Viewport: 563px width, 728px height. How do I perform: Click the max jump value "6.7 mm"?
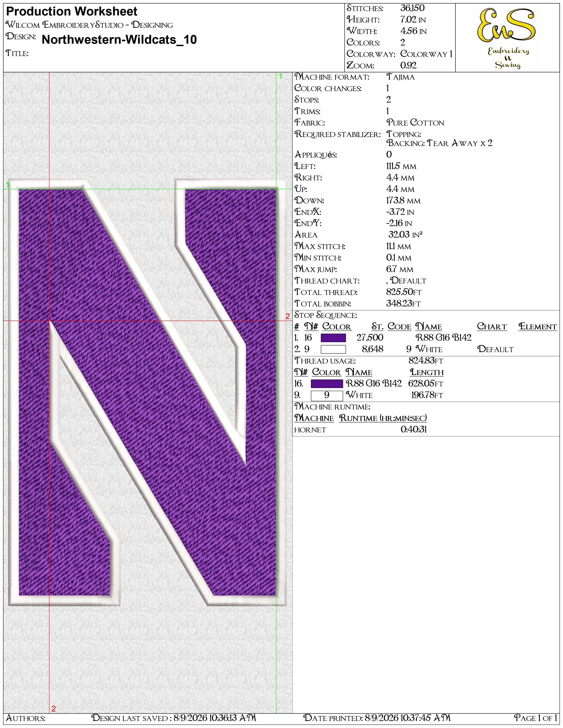[x=400, y=269]
